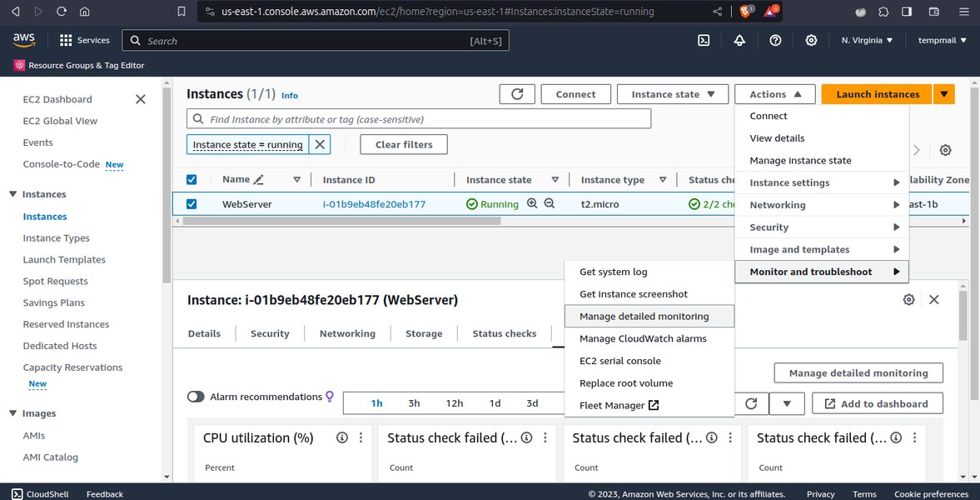Open the notifications bell icon
980x500 pixels.
pos(739,41)
